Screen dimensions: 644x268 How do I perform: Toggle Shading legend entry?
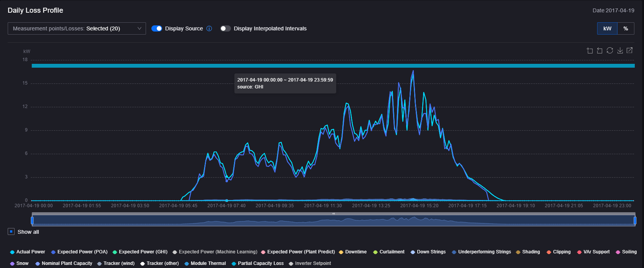[x=528, y=252]
